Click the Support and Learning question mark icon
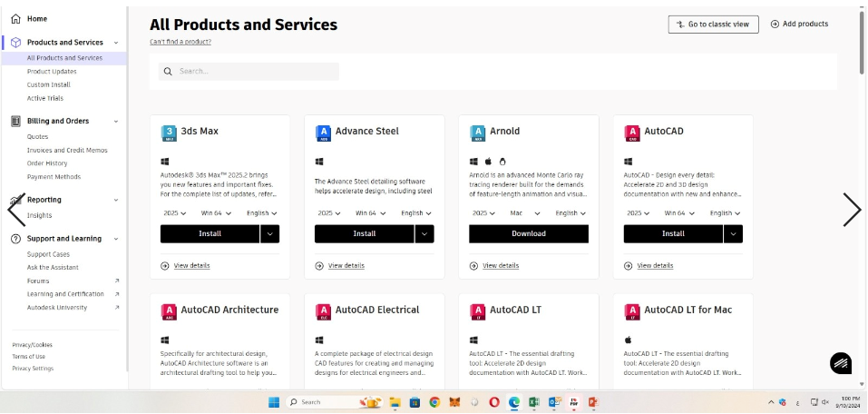The width and height of the screenshot is (868, 414). coord(15,239)
